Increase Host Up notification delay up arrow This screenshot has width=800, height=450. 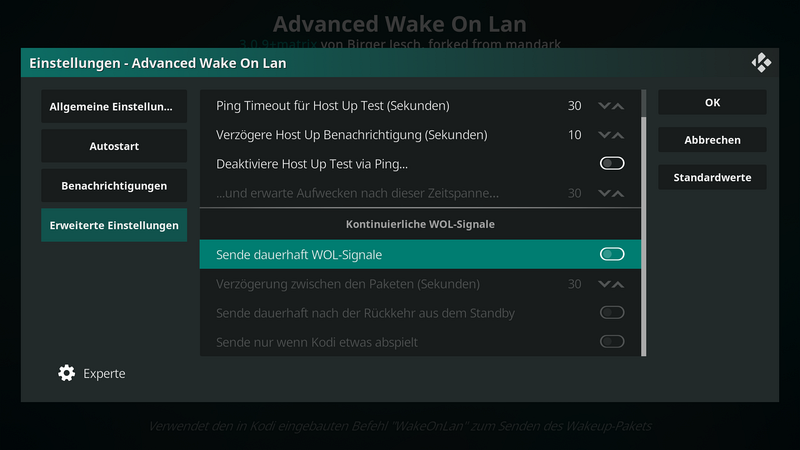(618, 135)
